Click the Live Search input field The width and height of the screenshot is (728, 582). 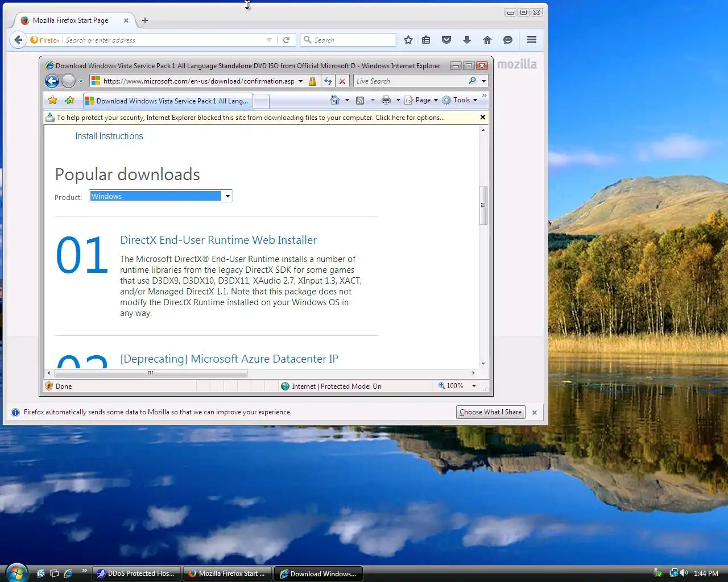click(409, 81)
